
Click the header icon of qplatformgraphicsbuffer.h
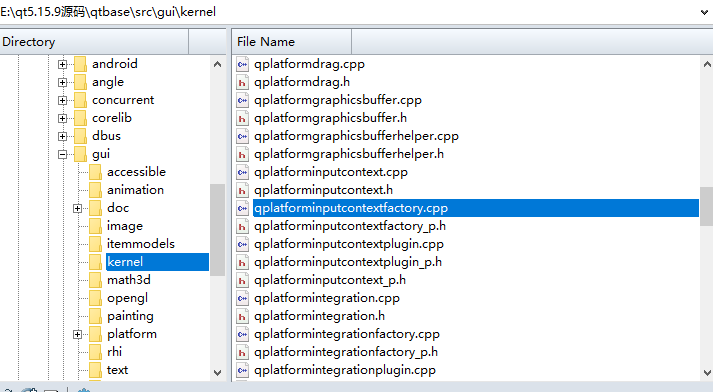pos(242,118)
